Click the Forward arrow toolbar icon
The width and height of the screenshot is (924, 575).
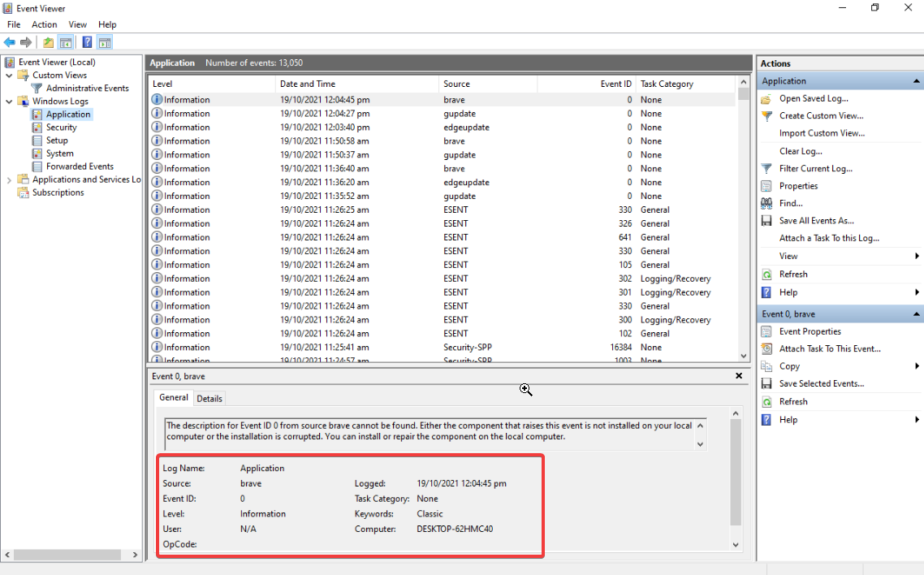(x=26, y=42)
